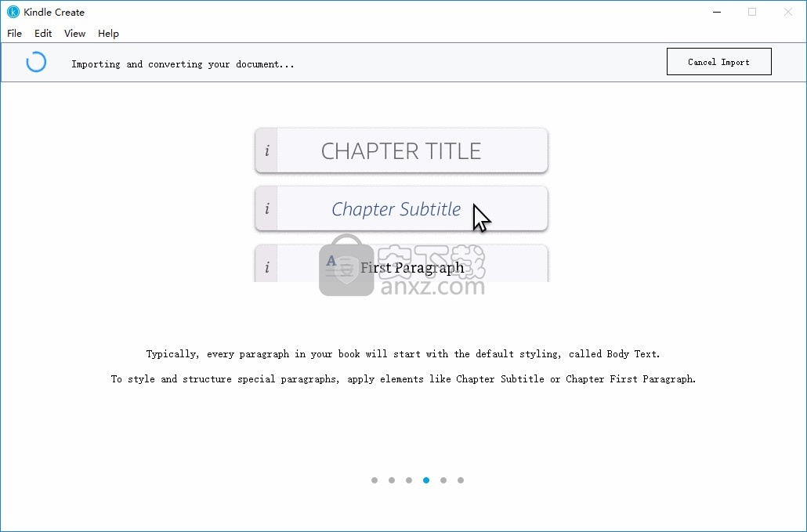807x532 pixels.
Task: Open the Edit menu
Action: click(x=43, y=34)
